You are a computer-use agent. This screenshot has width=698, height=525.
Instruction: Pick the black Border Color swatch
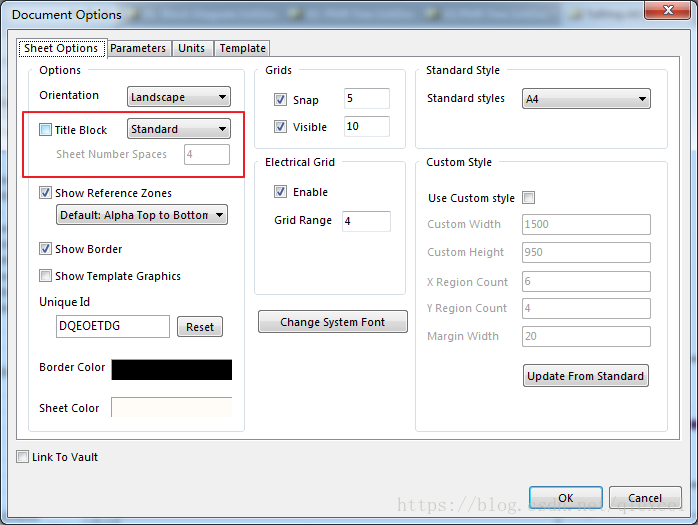[171, 369]
